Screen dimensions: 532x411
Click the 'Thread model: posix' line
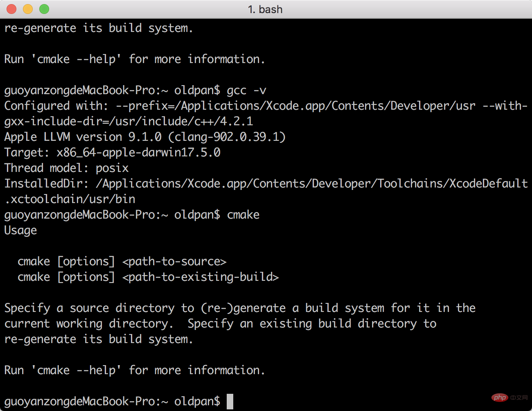click(66, 168)
